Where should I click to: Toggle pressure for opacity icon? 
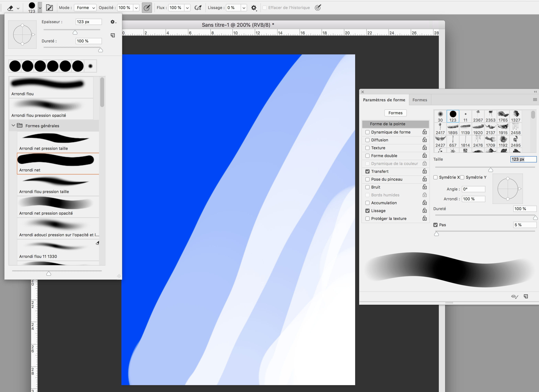click(147, 8)
